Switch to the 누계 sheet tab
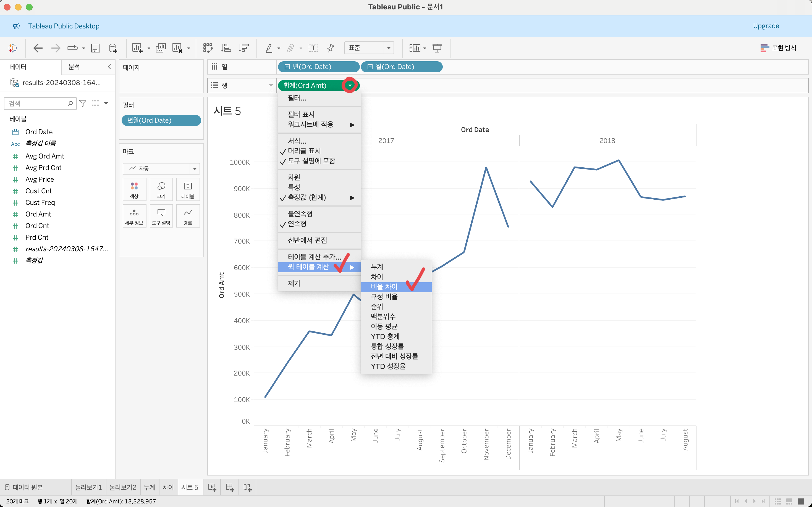This screenshot has height=507, width=812. coord(149,487)
